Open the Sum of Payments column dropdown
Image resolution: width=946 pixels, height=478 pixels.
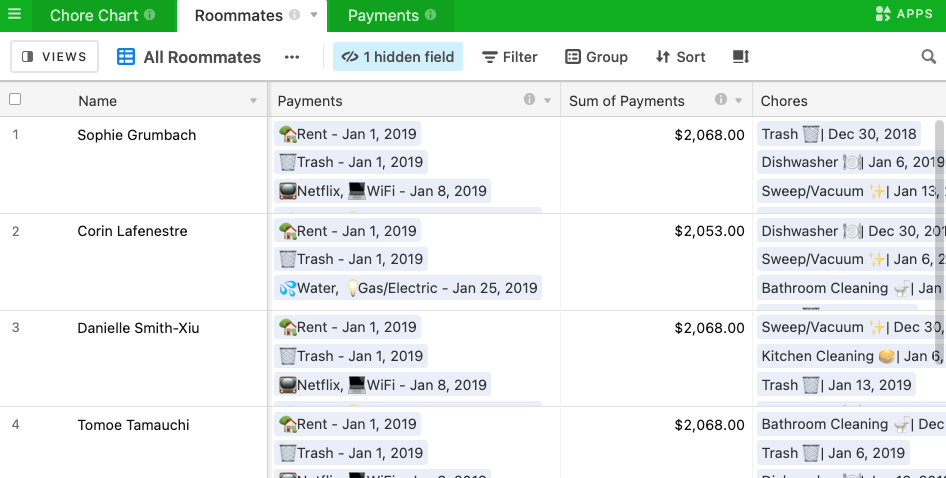click(x=739, y=101)
